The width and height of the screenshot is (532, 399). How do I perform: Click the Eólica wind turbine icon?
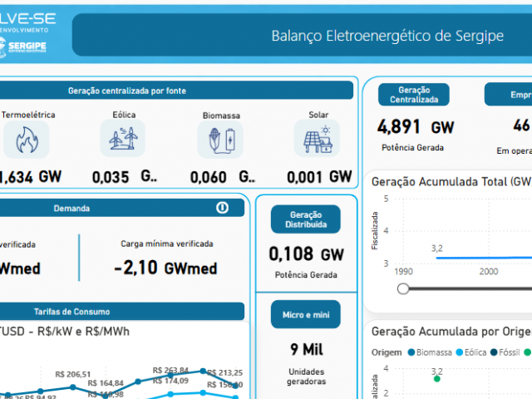coord(122,139)
